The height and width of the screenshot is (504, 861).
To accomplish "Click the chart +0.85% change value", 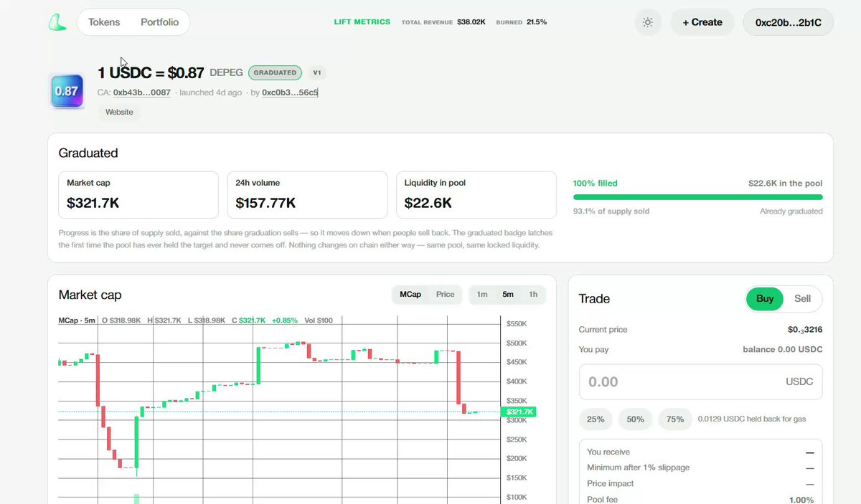I will [285, 320].
